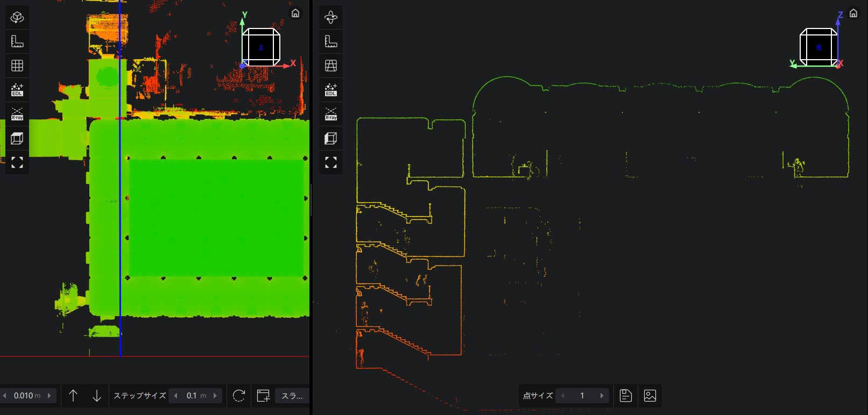Viewport: 868px width, 415px height.
Task: Increase the step size 0.1 m value
Action: (215, 396)
